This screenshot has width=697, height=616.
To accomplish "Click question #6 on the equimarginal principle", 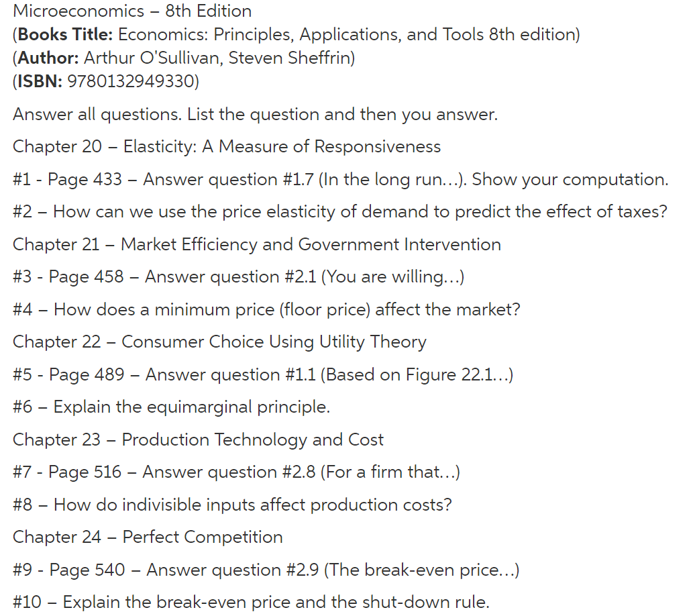I will pos(172,407).
